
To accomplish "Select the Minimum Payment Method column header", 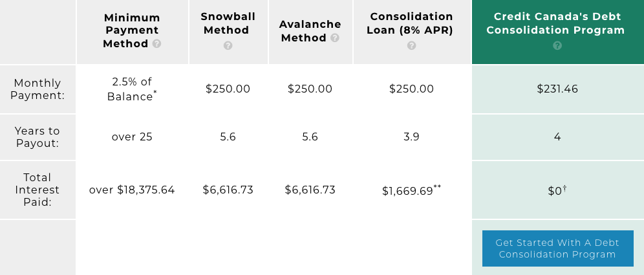I will pyautogui.click(x=132, y=30).
